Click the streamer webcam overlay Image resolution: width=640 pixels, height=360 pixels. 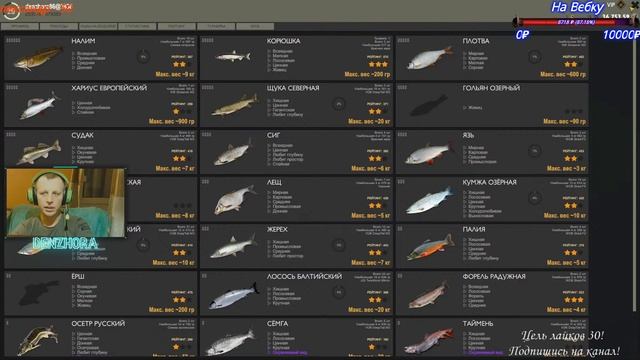[x=65, y=202]
